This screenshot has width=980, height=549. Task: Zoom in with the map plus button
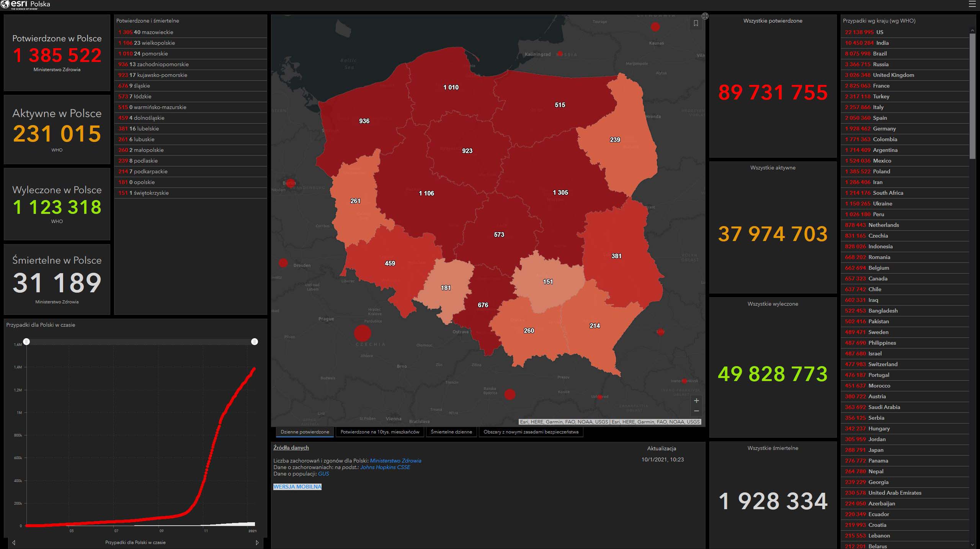(696, 401)
